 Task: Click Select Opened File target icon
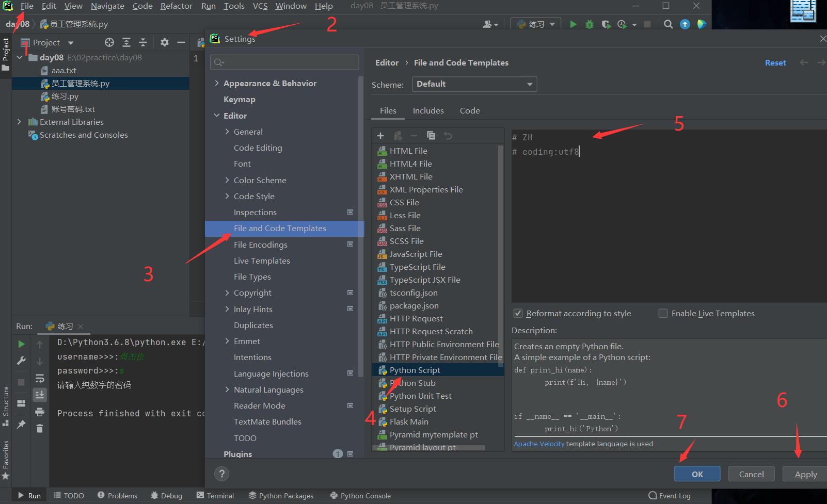click(x=109, y=42)
